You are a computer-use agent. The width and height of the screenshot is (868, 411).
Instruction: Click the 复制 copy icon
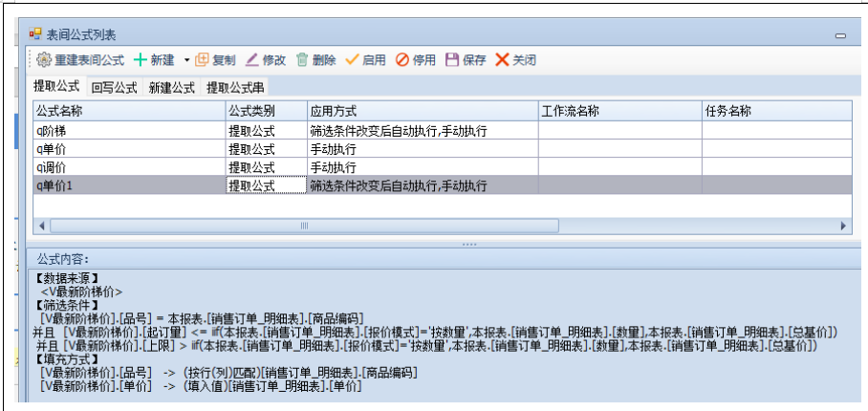pos(202,59)
